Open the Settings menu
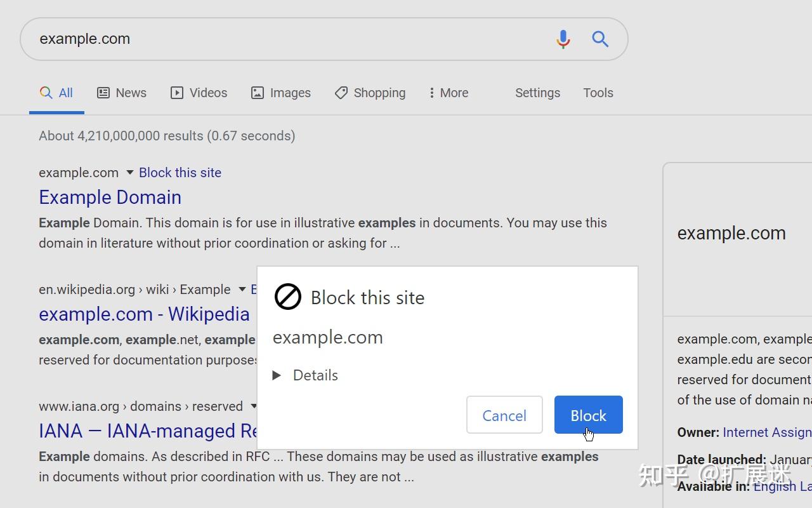 click(537, 93)
